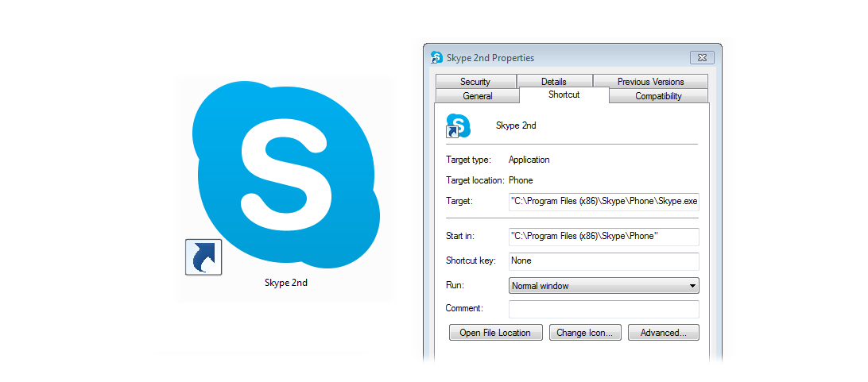
Task: Click the 'Target location:' label
Action: tap(475, 180)
